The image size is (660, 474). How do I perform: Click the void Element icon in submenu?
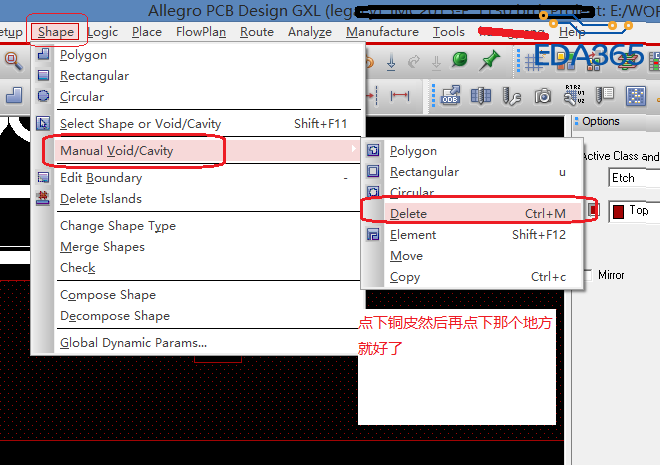point(373,234)
